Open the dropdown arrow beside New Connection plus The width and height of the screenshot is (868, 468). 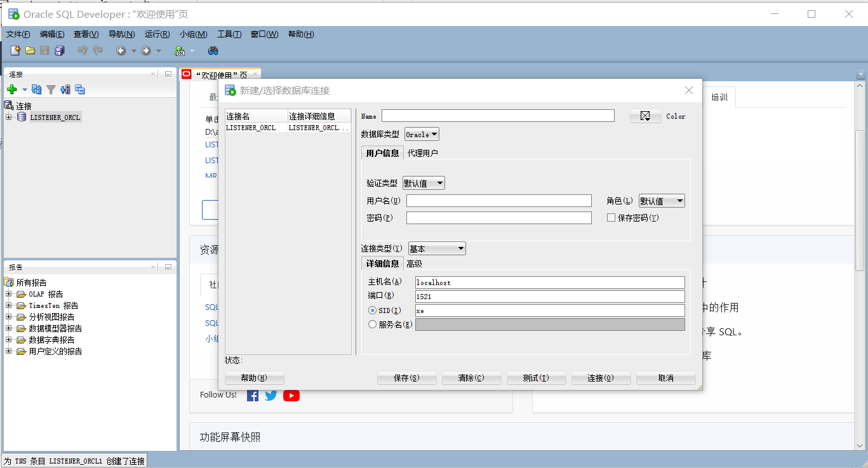(25, 90)
